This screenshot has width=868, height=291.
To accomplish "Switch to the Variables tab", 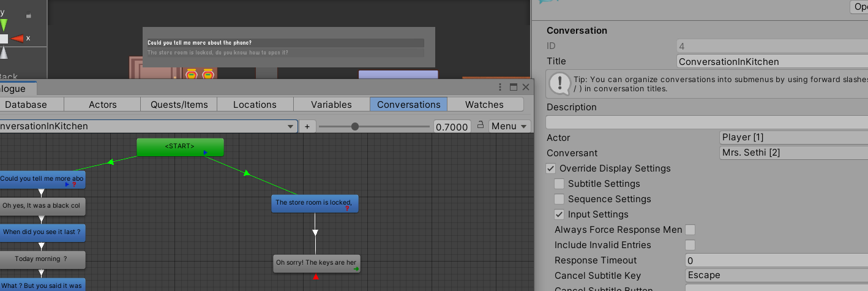I will [331, 104].
